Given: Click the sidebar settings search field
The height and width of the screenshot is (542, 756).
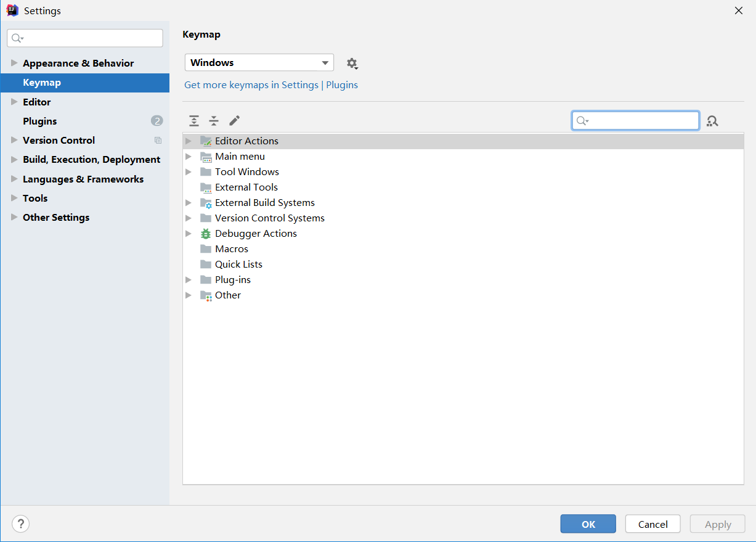Looking at the screenshot, I should pos(85,38).
